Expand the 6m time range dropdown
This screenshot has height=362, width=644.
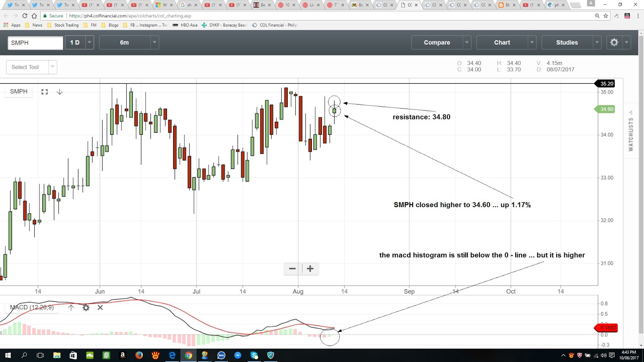pyautogui.click(x=155, y=42)
